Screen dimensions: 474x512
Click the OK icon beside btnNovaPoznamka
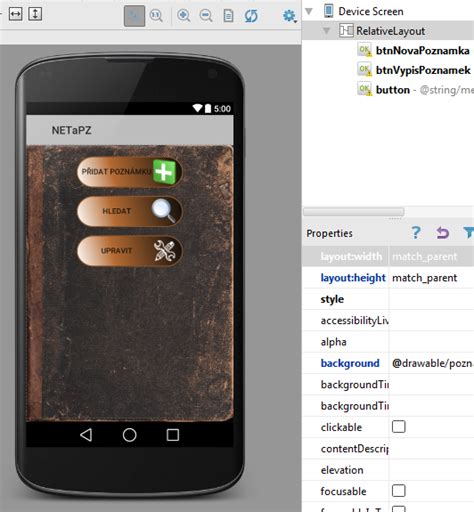click(x=365, y=50)
